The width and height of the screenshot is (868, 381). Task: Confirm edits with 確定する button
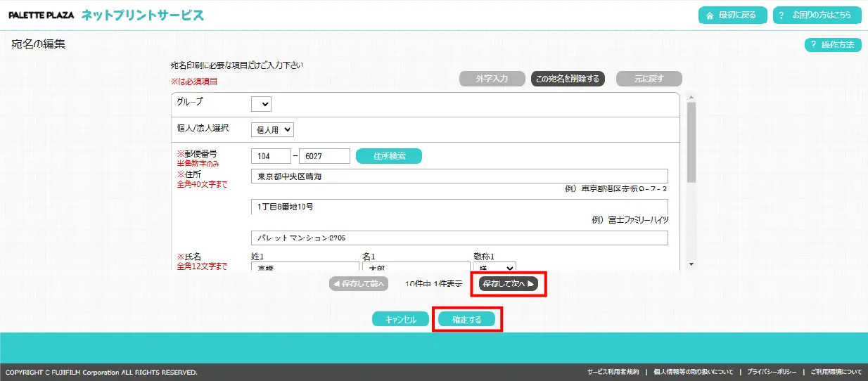click(467, 319)
